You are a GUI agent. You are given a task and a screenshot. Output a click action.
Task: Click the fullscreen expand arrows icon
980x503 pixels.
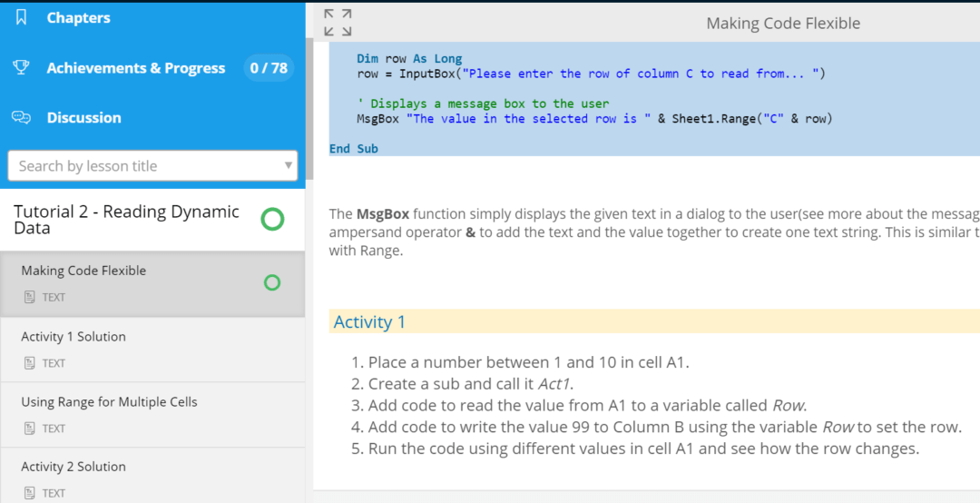[x=338, y=23]
